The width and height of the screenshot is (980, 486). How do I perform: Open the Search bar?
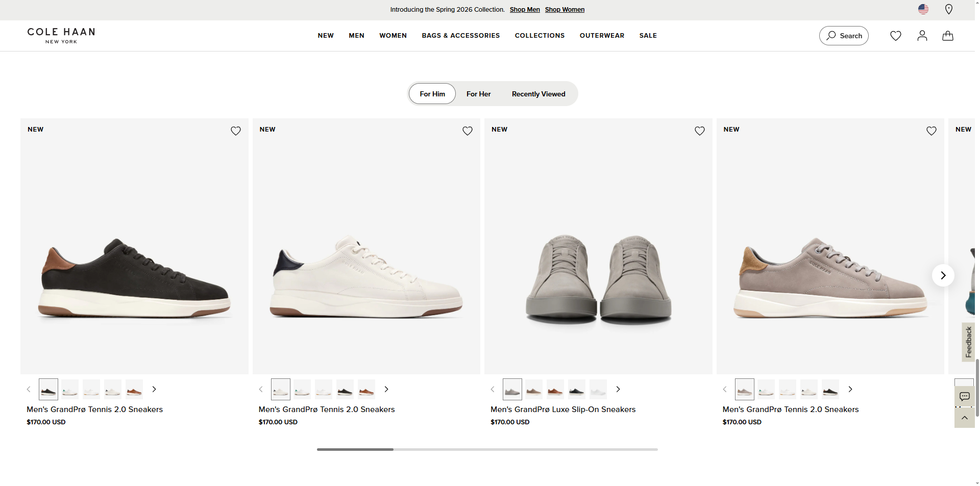coord(843,36)
